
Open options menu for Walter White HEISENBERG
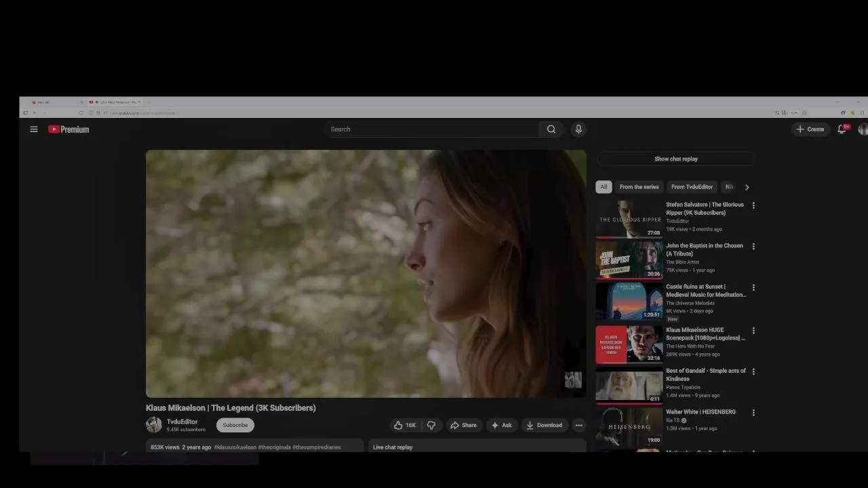point(753,413)
